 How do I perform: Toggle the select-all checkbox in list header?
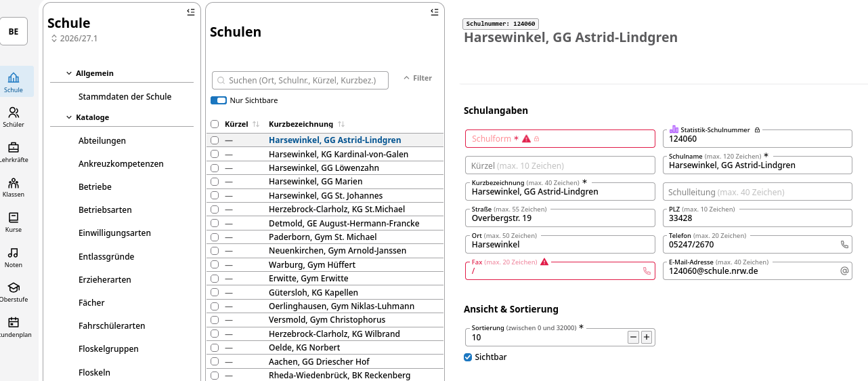point(215,124)
